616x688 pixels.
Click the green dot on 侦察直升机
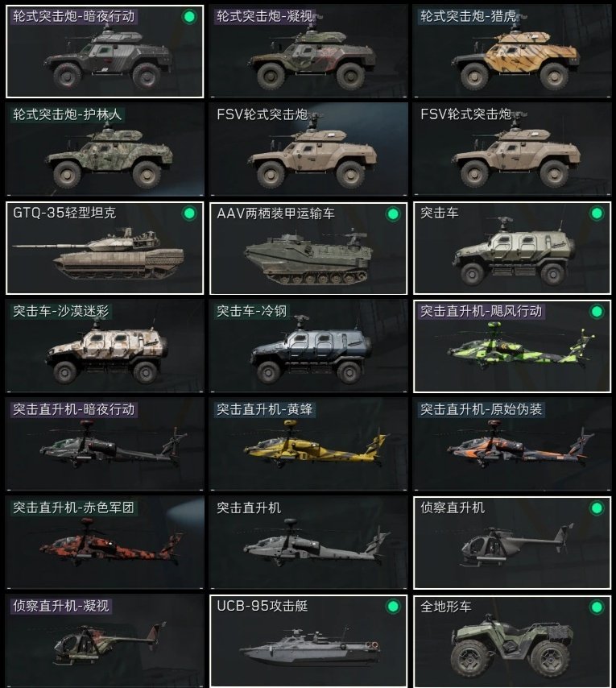pyautogui.click(x=597, y=508)
